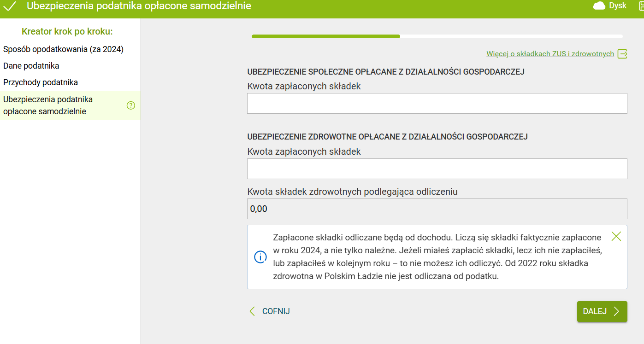Go to step Sposób opodatkowania (za 2024)

[63, 49]
